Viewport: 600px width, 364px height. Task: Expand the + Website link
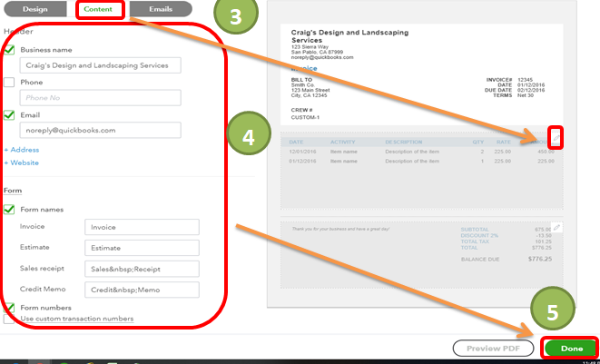click(x=22, y=162)
